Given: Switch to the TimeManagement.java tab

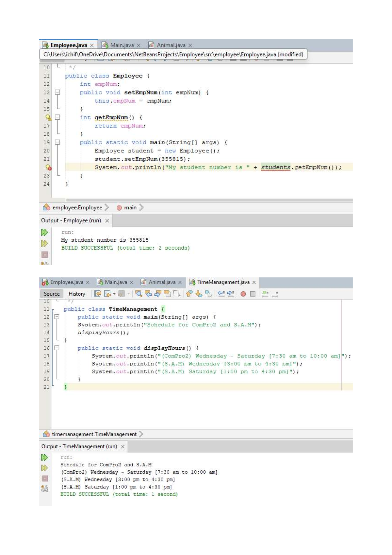Looking at the screenshot, I should coord(223,282).
